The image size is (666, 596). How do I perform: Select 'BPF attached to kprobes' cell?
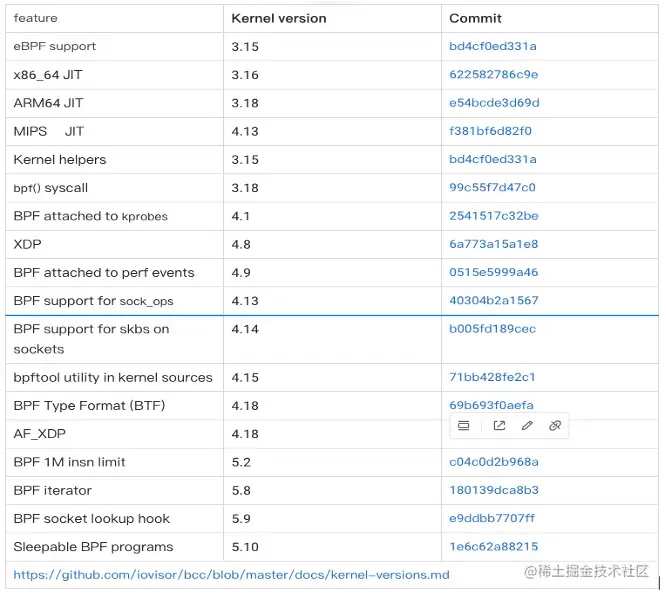click(x=114, y=216)
